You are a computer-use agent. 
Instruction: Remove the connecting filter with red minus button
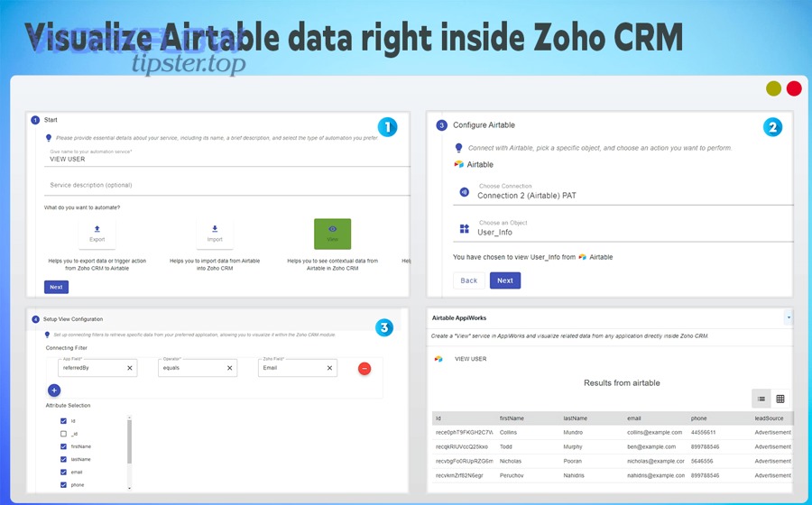364,369
